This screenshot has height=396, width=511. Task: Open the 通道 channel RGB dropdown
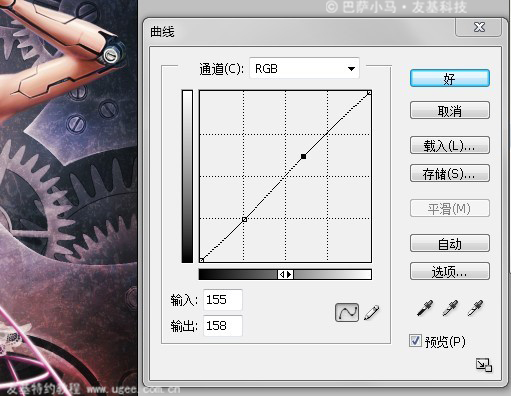point(304,68)
